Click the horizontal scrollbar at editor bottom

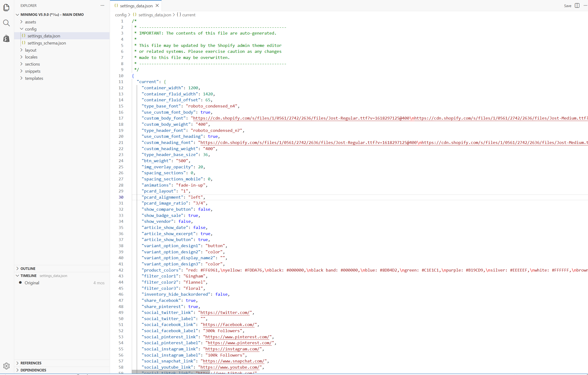pyautogui.click(x=171, y=372)
